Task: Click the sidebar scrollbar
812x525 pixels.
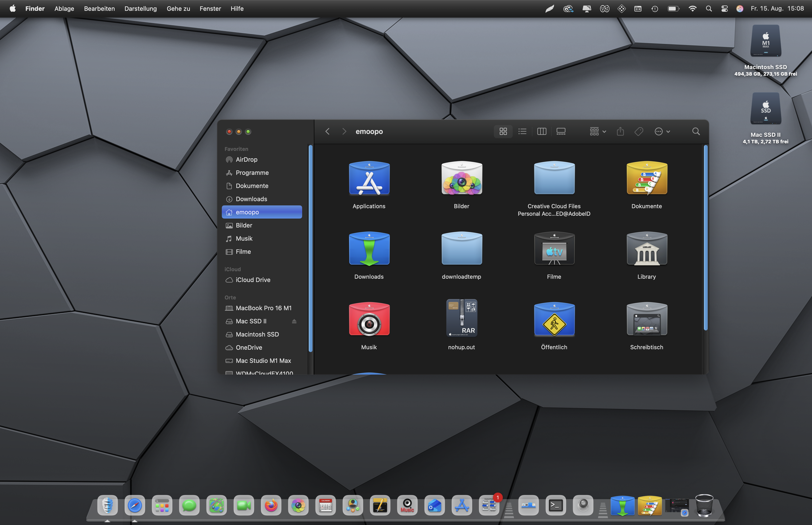Action: click(310, 249)
